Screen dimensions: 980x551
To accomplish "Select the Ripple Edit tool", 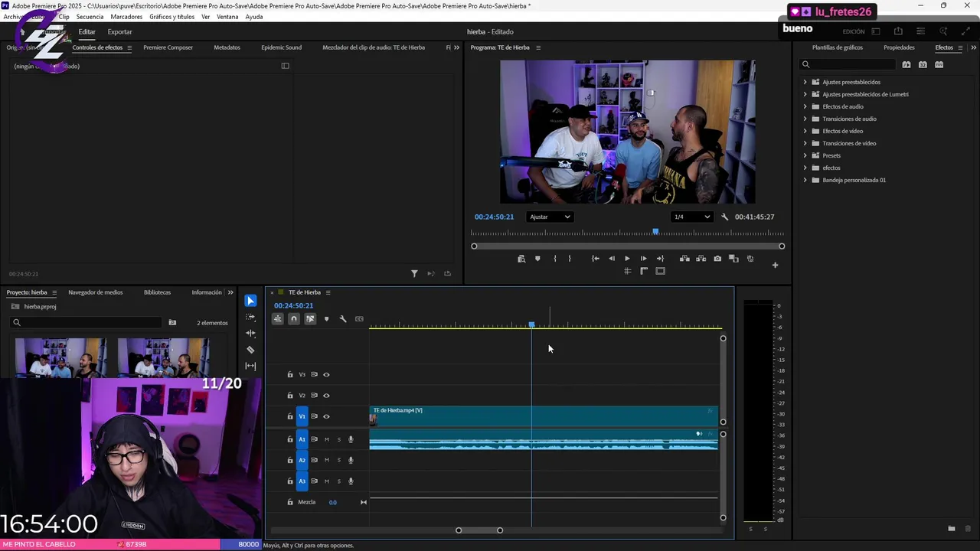I will click(x=250, y=333).
